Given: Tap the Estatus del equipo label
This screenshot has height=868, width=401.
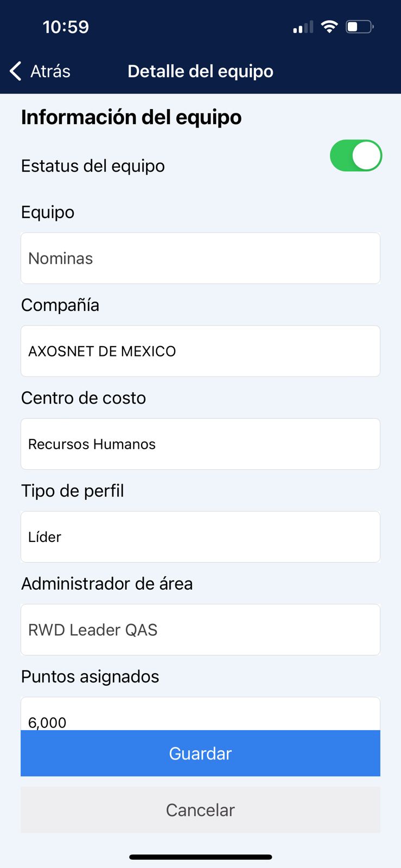Looking at the screenshot, I should tap(93, 166).
